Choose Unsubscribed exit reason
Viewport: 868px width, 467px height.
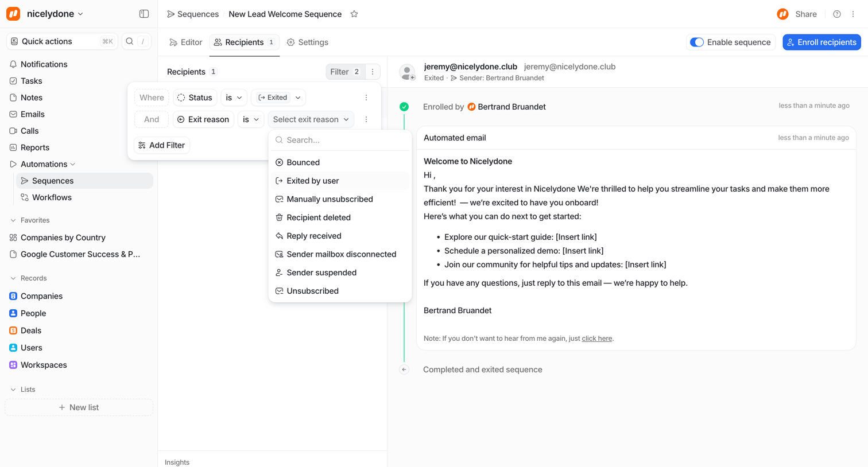tap(340, 291)
